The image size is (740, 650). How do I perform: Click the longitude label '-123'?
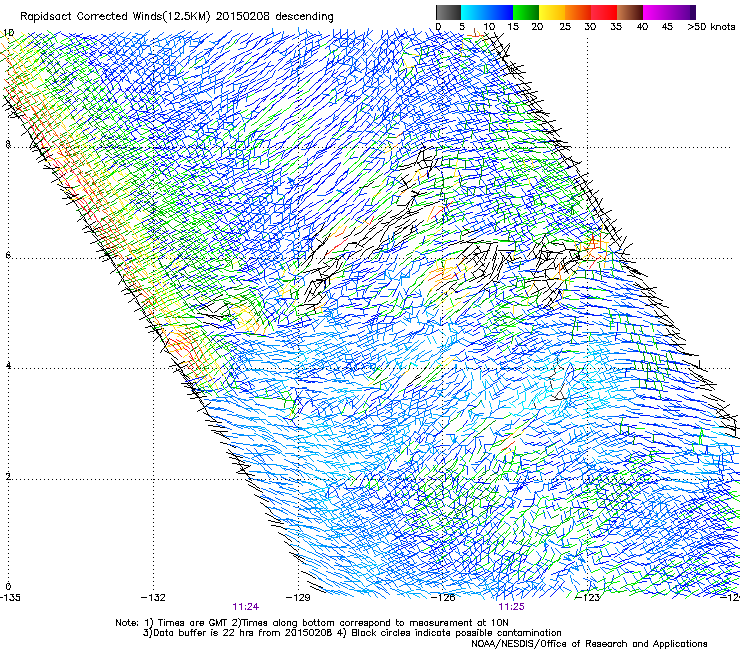[x=588, y=598]
